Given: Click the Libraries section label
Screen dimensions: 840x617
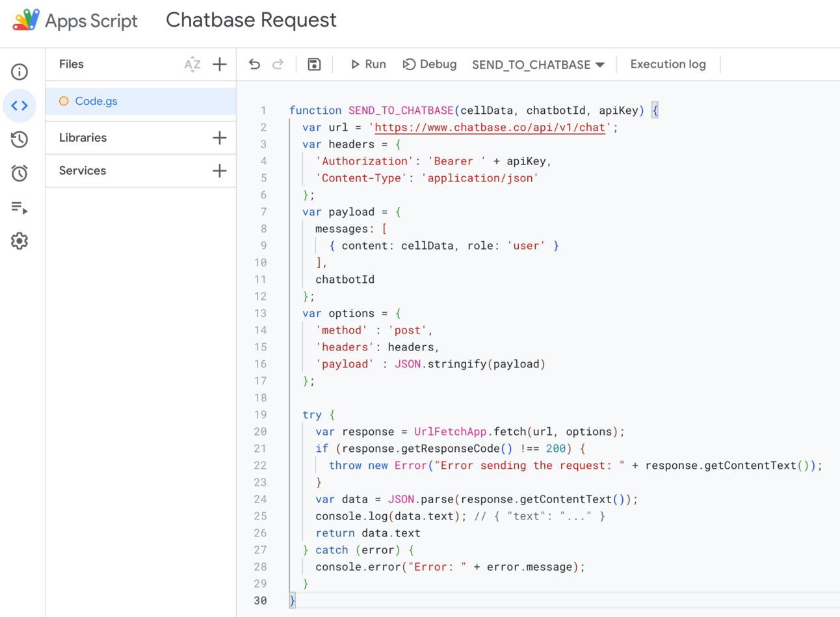Looking at the screenshot, I should click(83, 138).
